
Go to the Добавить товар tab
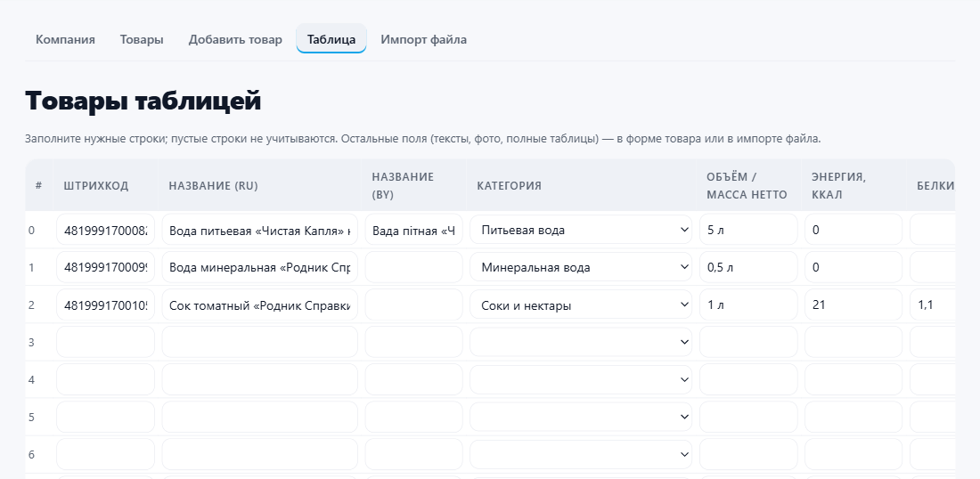[235, 39]
